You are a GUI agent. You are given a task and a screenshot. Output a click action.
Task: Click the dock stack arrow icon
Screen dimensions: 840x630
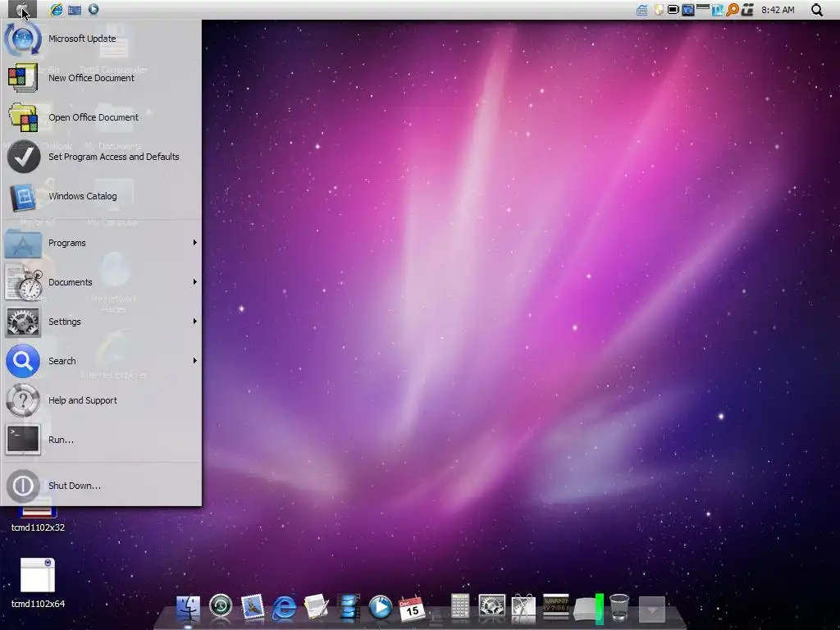point(652,609)
